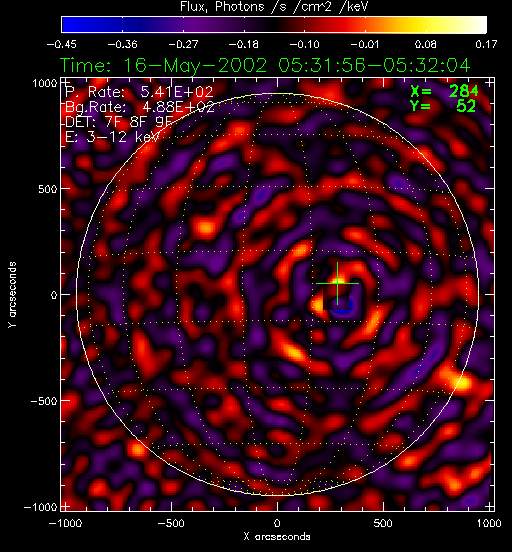This screenshot has width=512, height=552.
Task: Click the Bg.Rate 4.88E+02 label
Action: pos(140,107)
